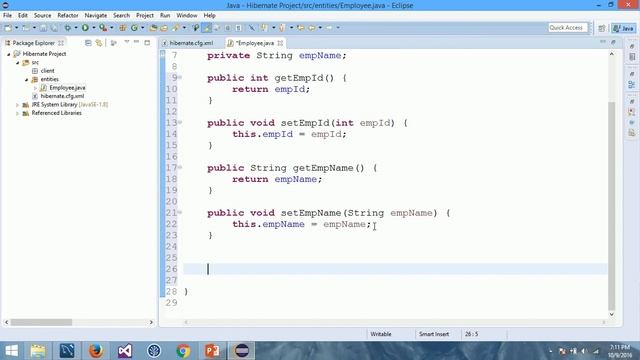Screen dimensions: 640x360
Task: Toggle Mark Occurrences highlighted button
Action: coord(207,28)
